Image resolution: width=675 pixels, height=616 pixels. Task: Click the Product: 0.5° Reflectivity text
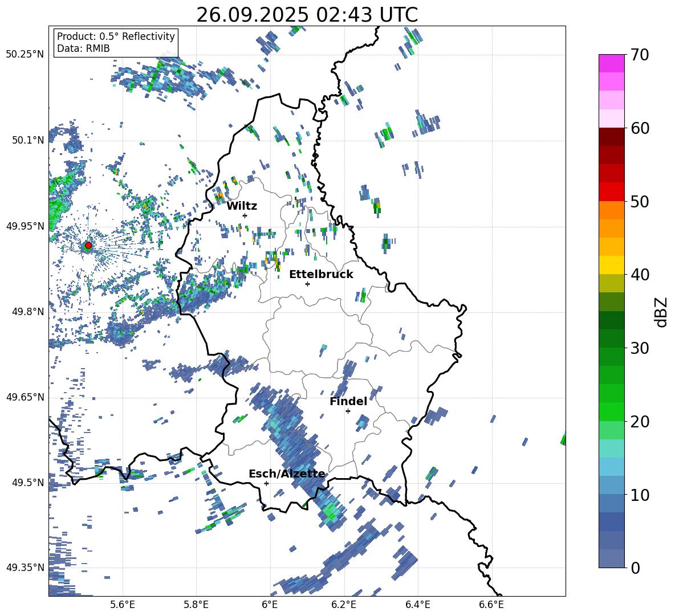116,36
